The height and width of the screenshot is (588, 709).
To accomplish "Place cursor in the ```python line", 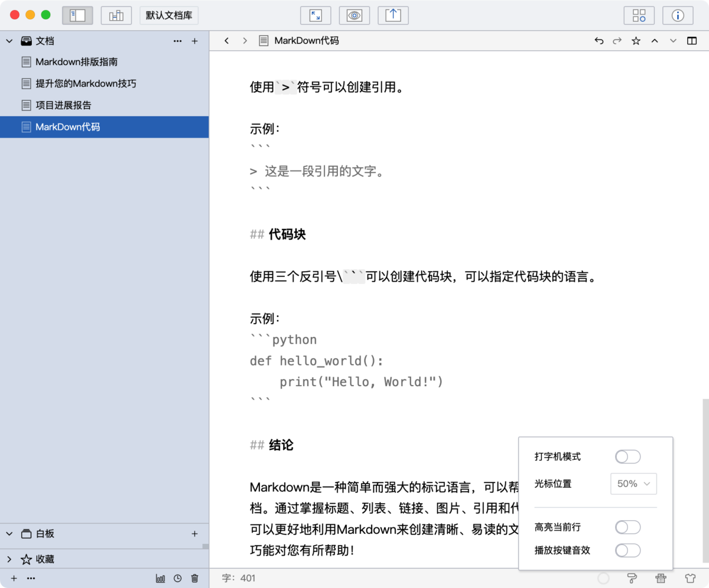I will click(284, 340).
